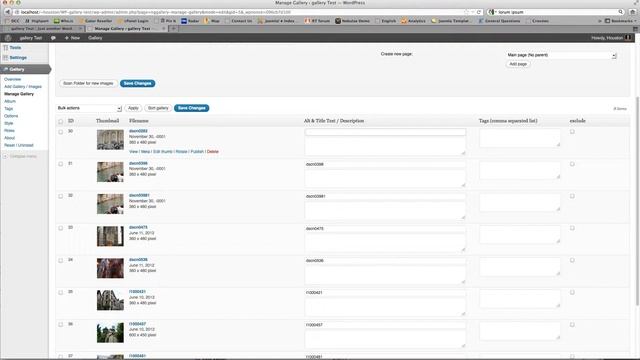The width and height of the screenshot is (640, 360).
Task: Open the Whois bookmark
Action: [64, 21]
